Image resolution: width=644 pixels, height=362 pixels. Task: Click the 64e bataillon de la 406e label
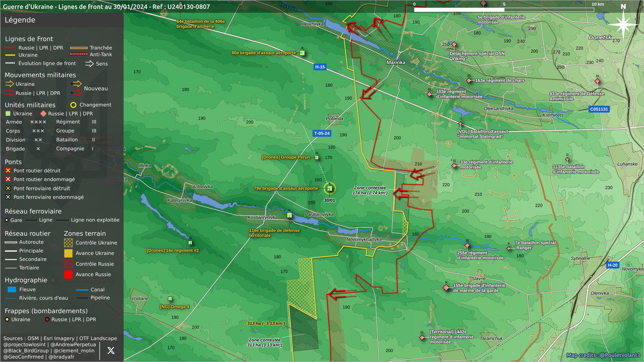201,24
